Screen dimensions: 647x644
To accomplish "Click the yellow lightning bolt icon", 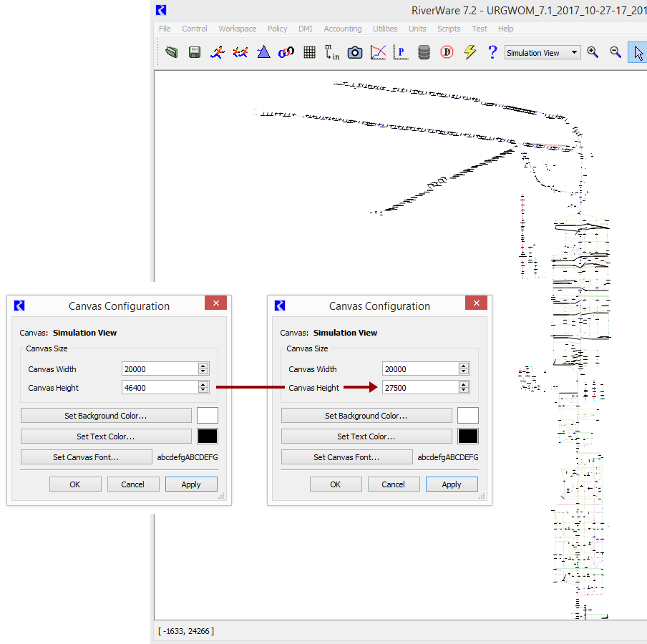I will 470,52.
